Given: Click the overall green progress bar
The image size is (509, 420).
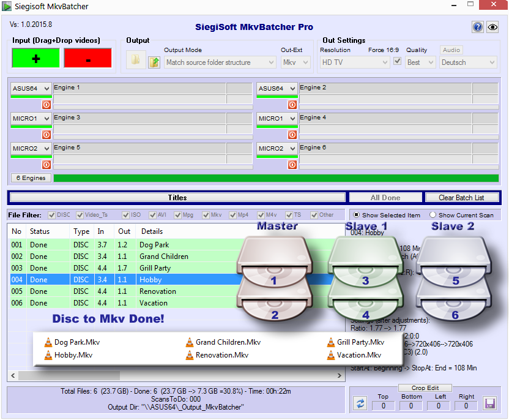Looking at the screenshot, I should [276, 178].
